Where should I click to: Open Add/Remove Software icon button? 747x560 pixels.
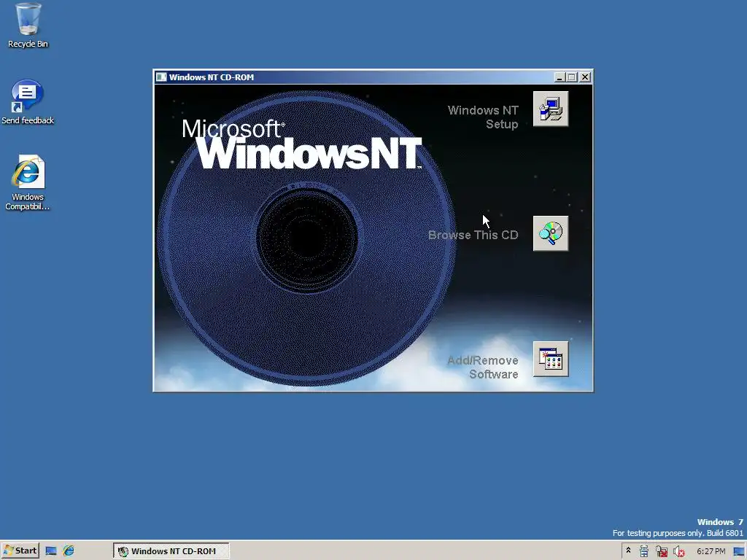click(551, 359)
